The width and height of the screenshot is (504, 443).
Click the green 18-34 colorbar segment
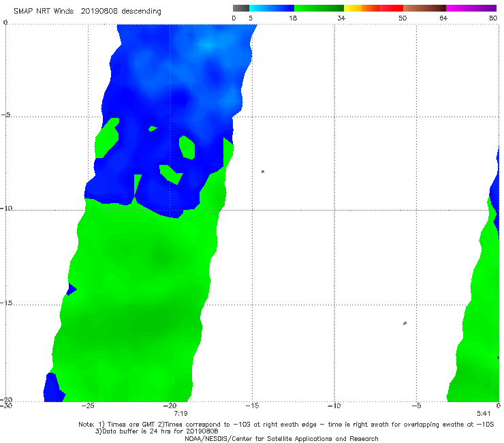point(319,8)
